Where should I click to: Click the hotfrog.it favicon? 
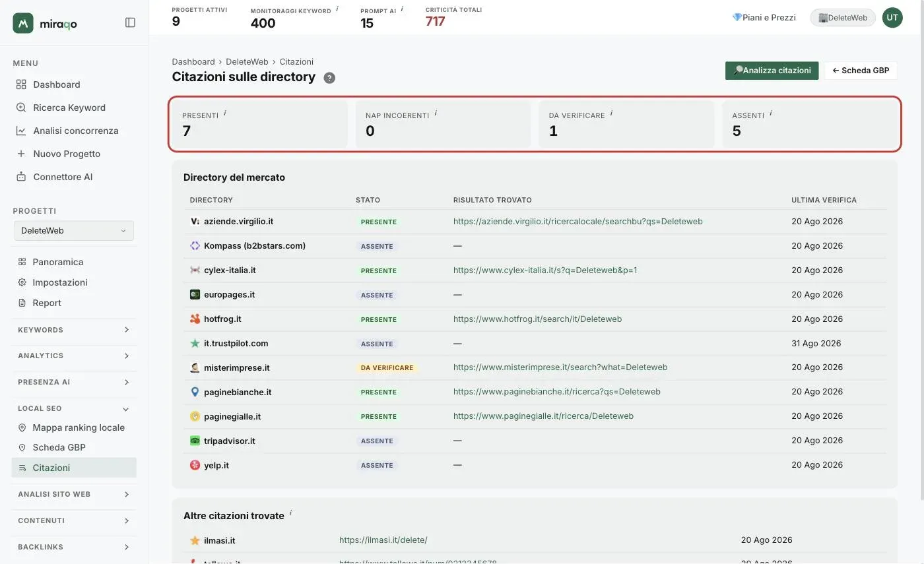(195, 319)
